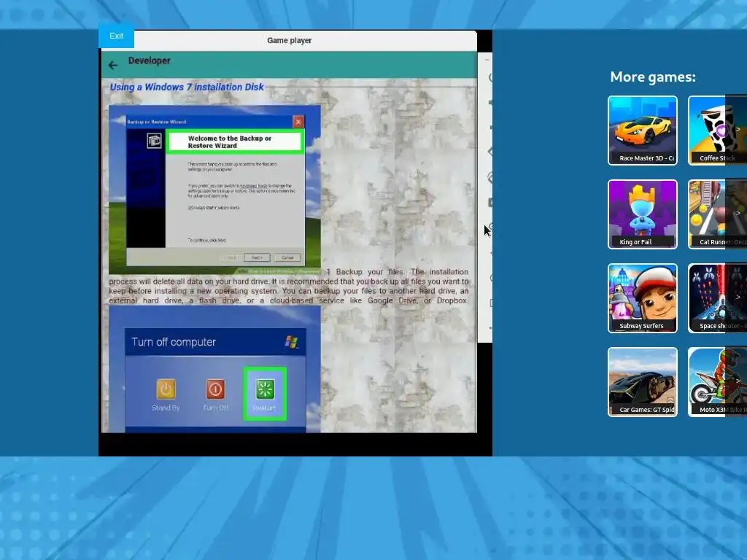Image resolution: width=747 pixels, height=560 pixels.
Task: Click the Exit button
Action: [116, 36]
